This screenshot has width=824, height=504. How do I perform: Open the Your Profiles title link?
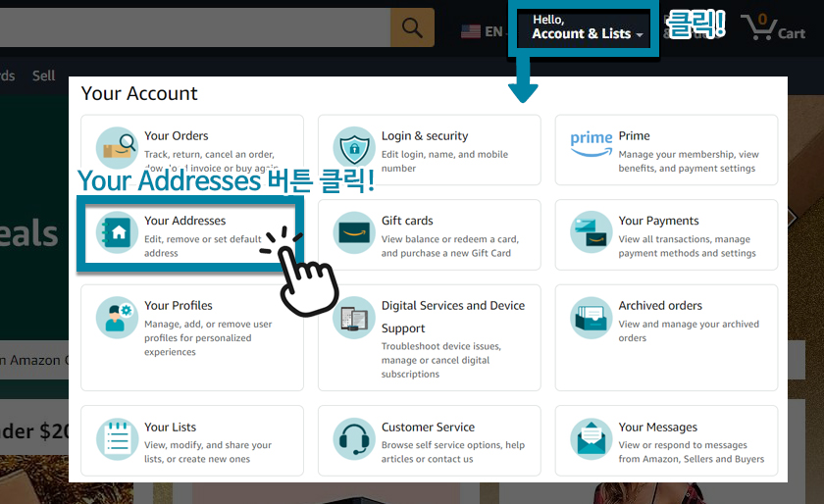click(x=179, y=305)
